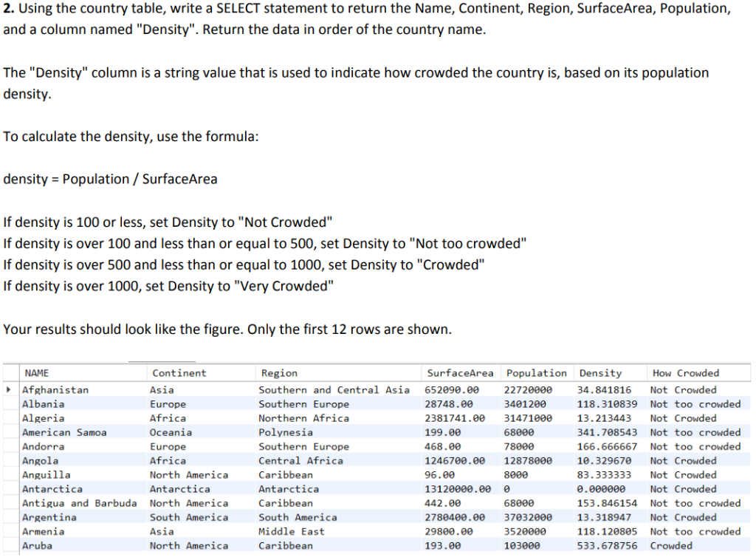Click the Density value 0.000000 for Antarctica

click(599, 488)
